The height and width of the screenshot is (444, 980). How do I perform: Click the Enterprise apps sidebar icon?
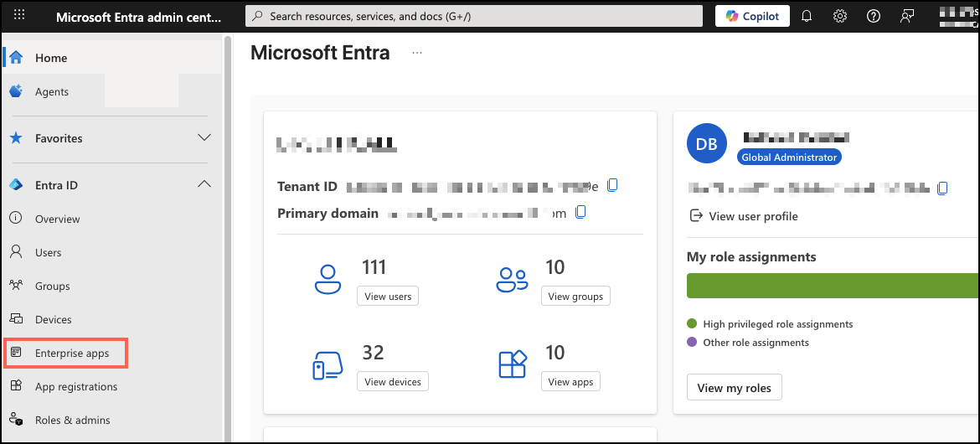click(16, 354)
